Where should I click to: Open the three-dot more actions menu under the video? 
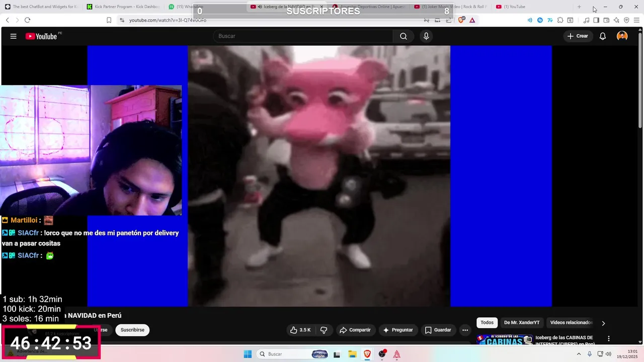pos(465,330)
